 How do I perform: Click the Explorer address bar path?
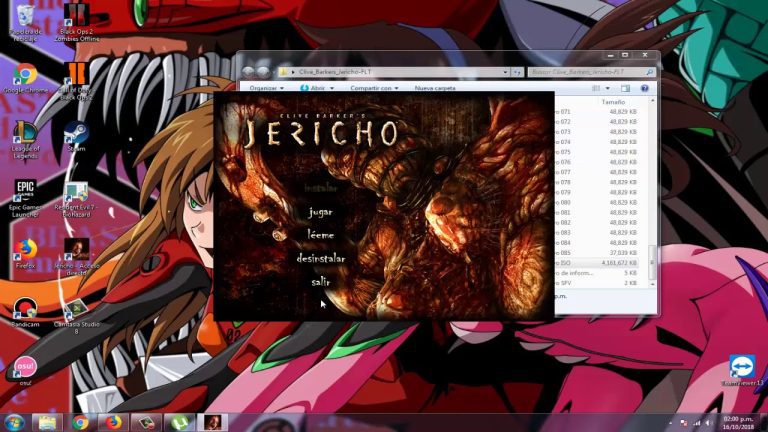(336, 72)
